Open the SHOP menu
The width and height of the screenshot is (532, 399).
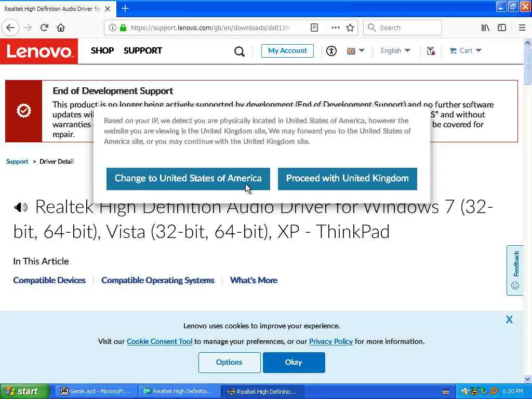[x=102, y=50]
